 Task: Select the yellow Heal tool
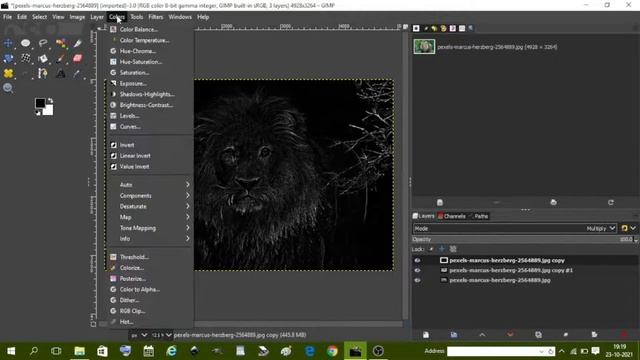8,73
